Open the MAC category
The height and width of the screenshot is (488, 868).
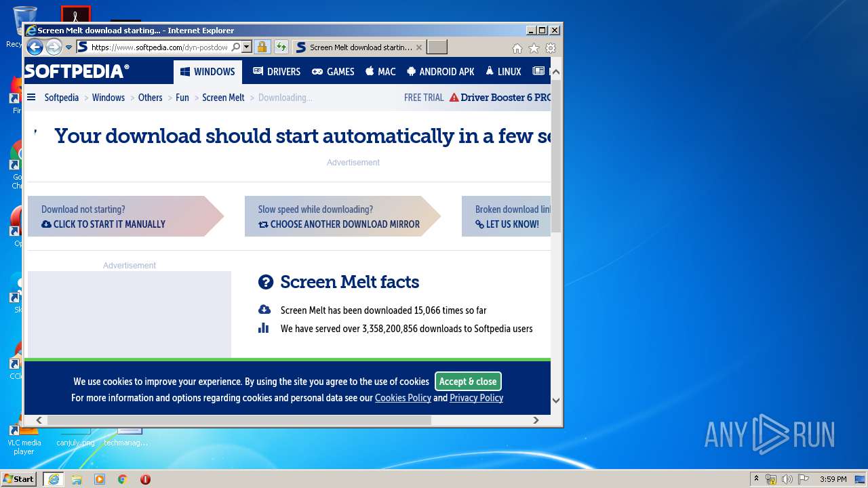pyautogui.click(x=380, y=72)
